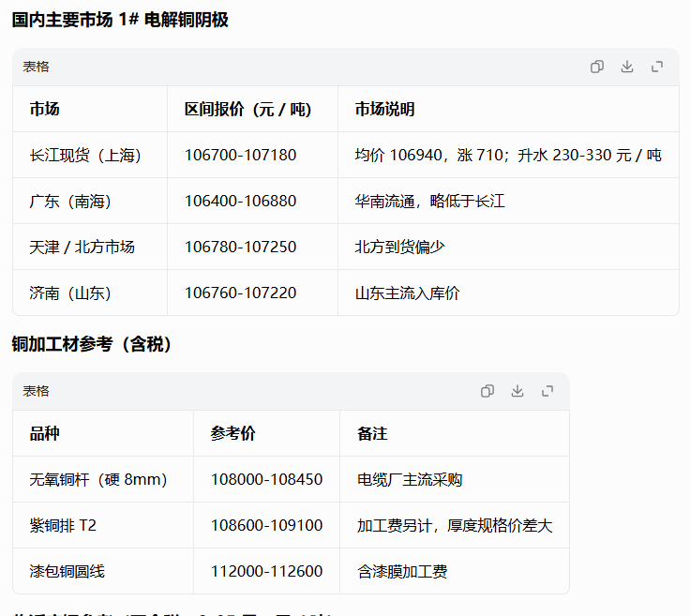This screenshot has width=690, height=616.
Task: Click the note 北方到货偏少
Action: point(400,247)
